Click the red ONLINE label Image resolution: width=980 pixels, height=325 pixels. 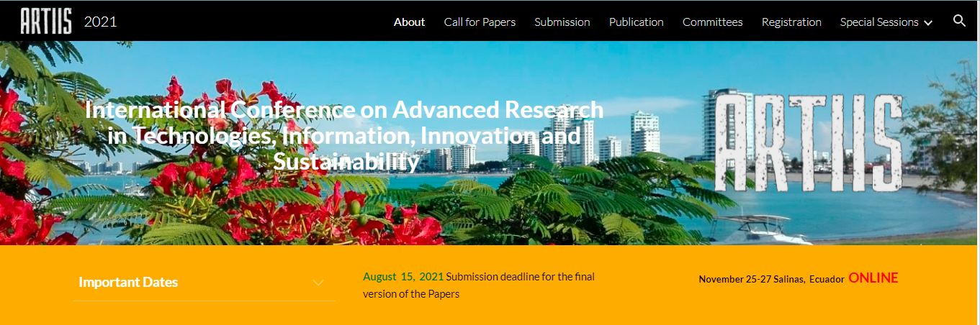point(873,278)
